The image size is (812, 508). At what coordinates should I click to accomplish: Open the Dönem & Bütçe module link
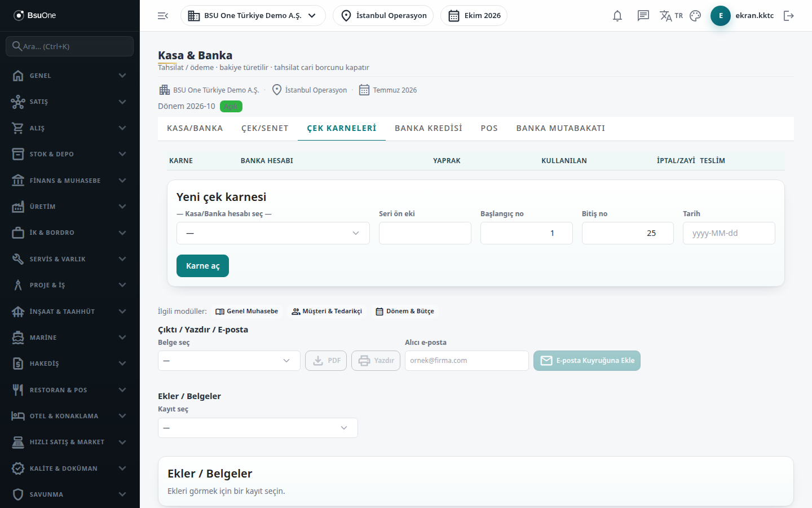click(405, 312)
